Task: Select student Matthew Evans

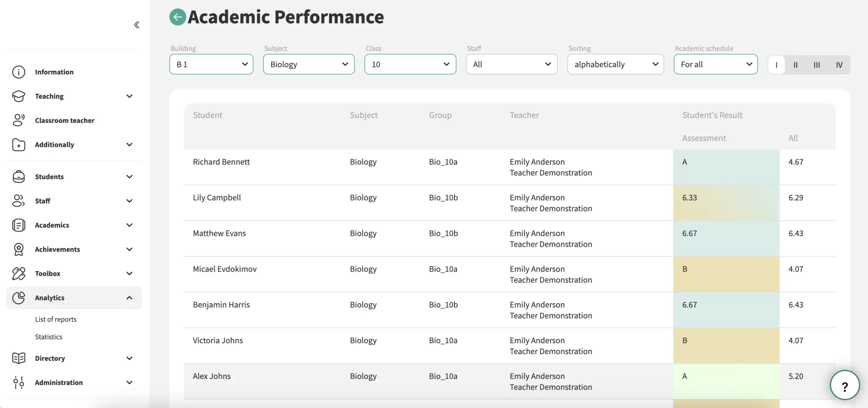Action: click(x=219, y=233)
